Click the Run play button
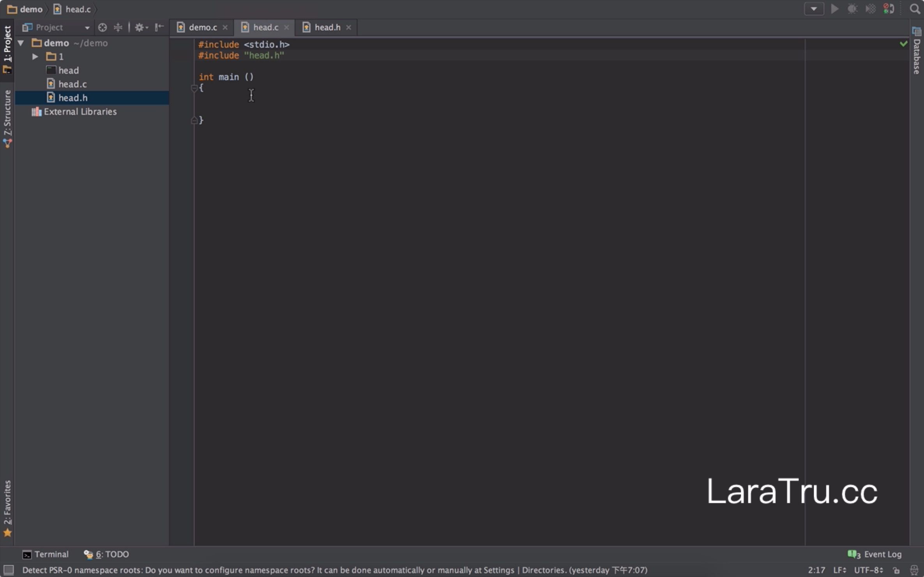 [834, 9]
